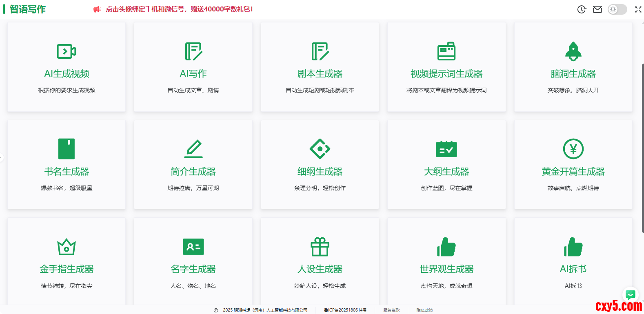
Task: Click the text 自动生成文章、剧情
Action: coord(193,90)
